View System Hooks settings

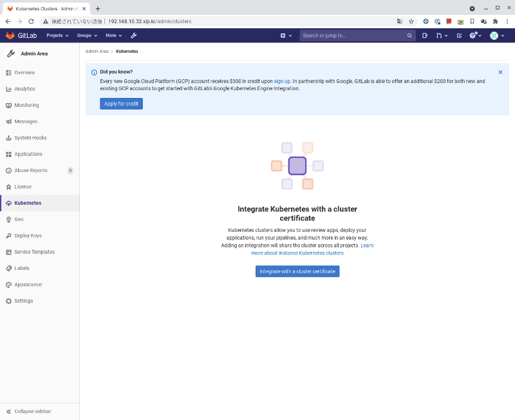pyautogui.click(x=31, y=137)
